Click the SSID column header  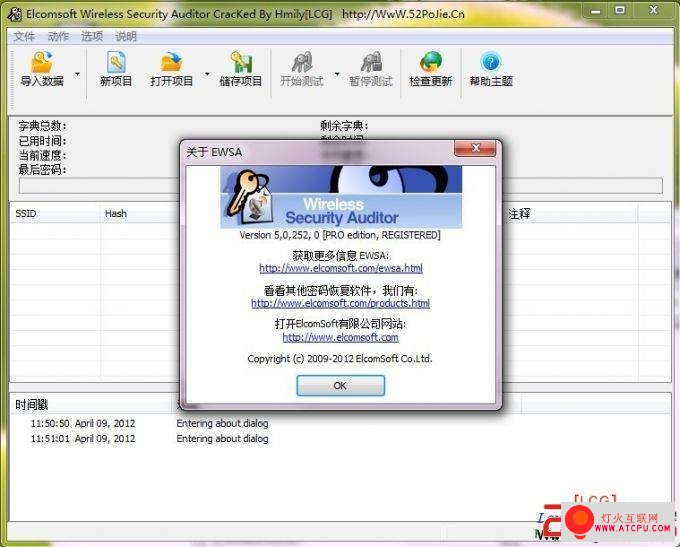55,213
